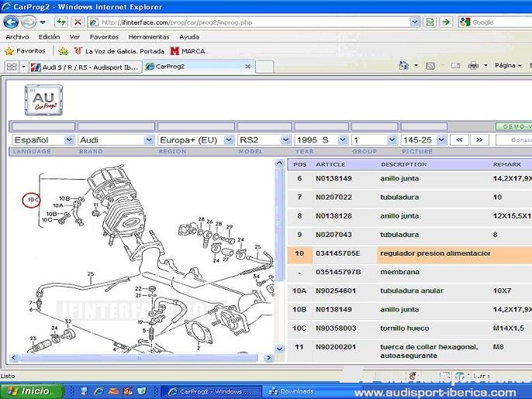Screen dimensions: 532x399
Task: Open the Archivo menu
Action: tap(17, 37)
